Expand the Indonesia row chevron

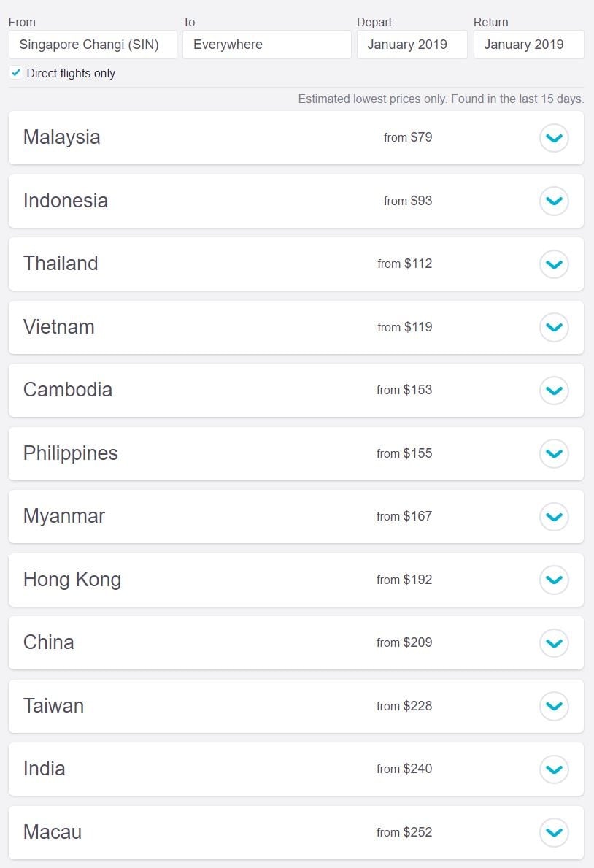pyautogui.click(x=554, y=201)
